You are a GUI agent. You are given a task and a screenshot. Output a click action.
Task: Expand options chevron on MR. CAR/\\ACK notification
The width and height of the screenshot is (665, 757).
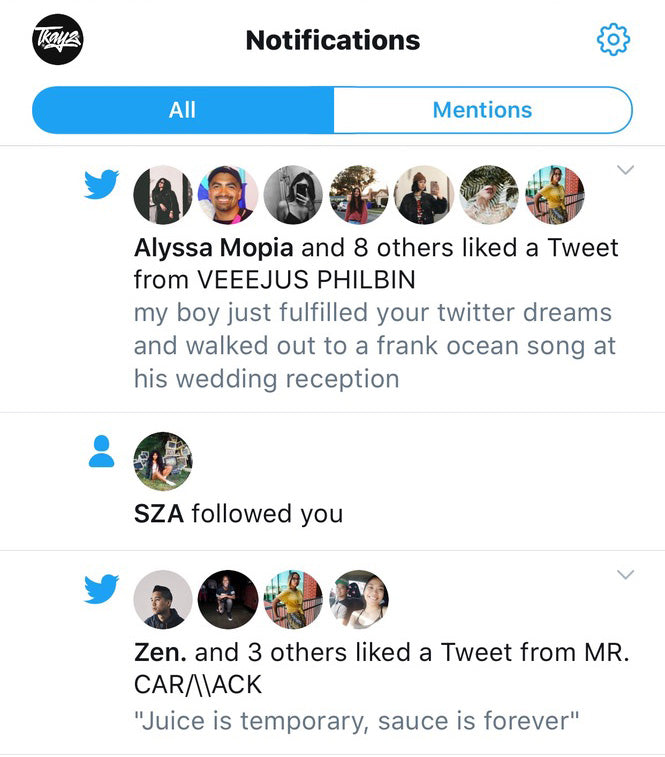(x=626, y=575)
